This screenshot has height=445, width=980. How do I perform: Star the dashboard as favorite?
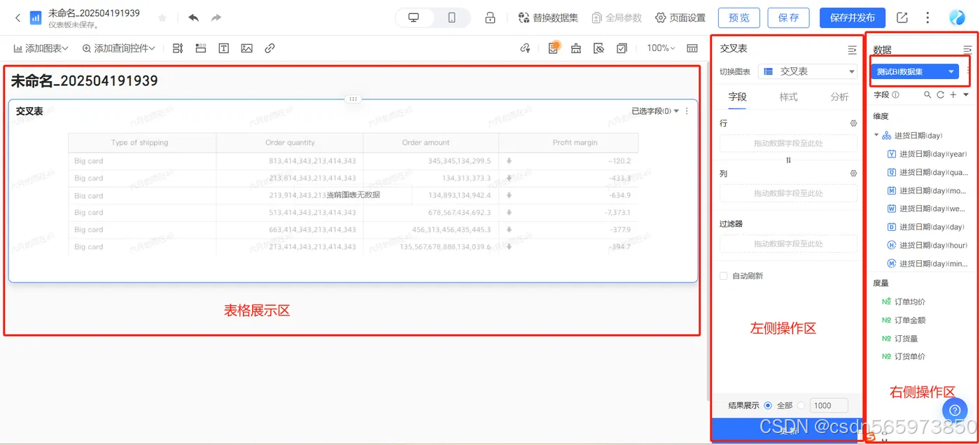click(162, 17)
